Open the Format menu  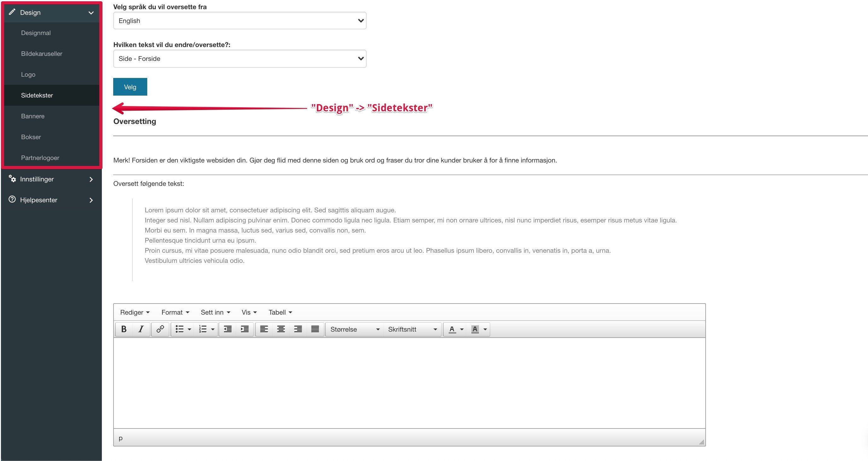pyautogui.click(x=175, y=312)
